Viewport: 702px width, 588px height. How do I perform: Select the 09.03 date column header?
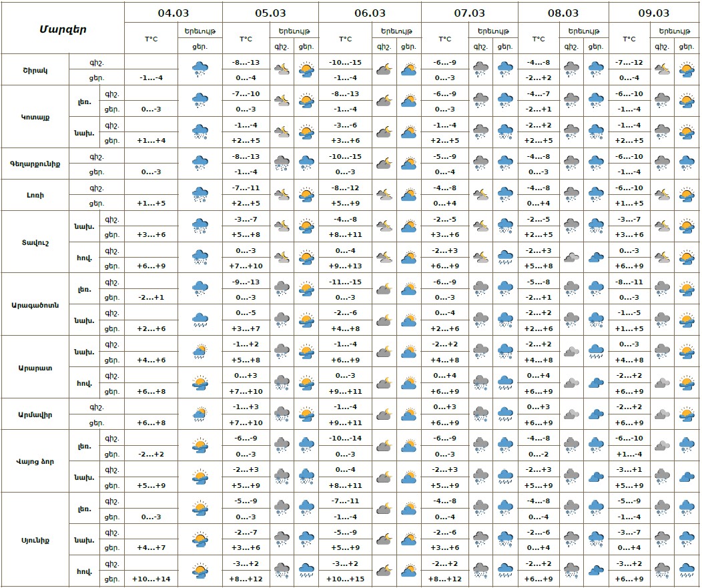coord(654,13)
